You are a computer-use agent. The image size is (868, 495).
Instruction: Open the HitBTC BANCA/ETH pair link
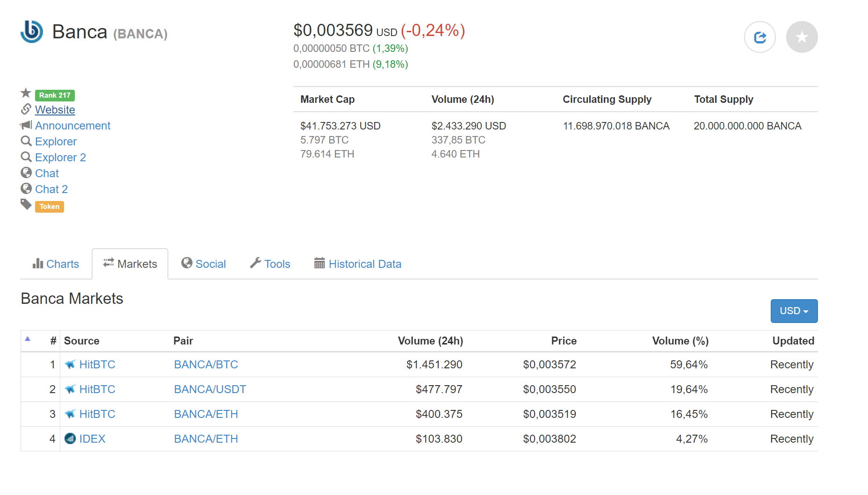206,414
